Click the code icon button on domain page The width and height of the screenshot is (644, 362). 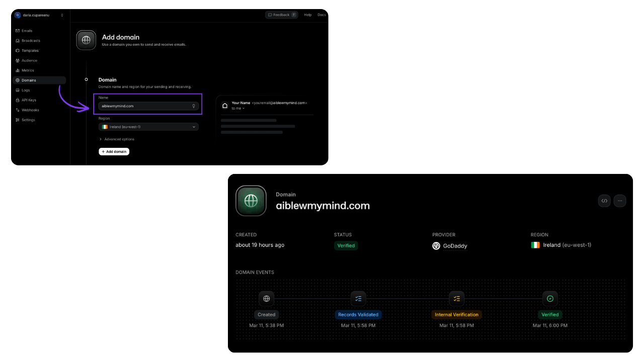pos(604,201)
